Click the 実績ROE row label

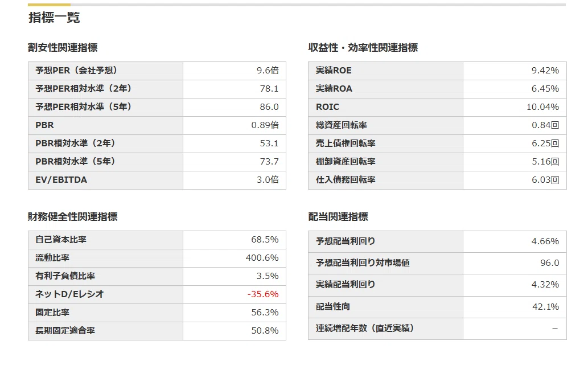click(x=334, y=71)
